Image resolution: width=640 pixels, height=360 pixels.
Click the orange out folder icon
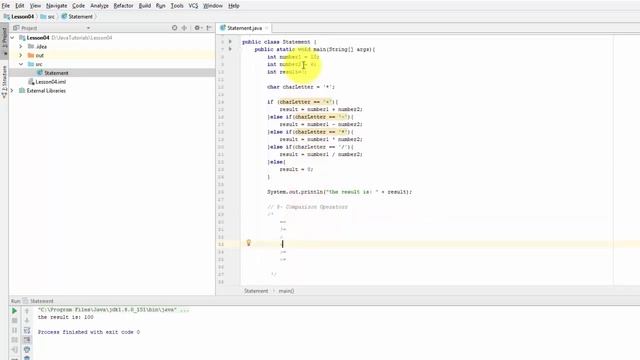point(31,55)
